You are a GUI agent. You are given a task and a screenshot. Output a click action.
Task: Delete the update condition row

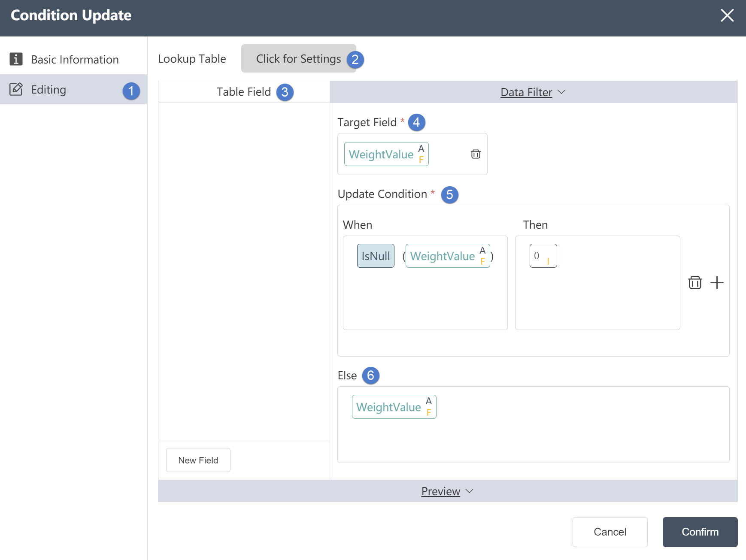point(695,282)
